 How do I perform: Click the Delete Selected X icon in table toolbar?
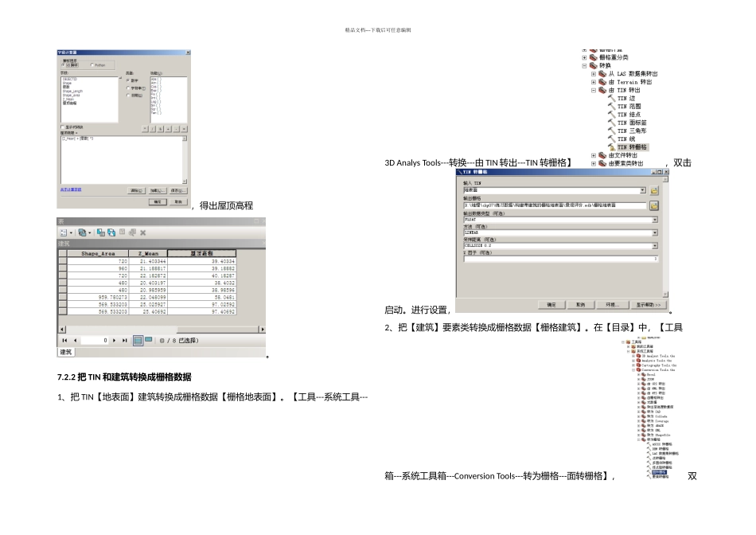click(143, 232)
